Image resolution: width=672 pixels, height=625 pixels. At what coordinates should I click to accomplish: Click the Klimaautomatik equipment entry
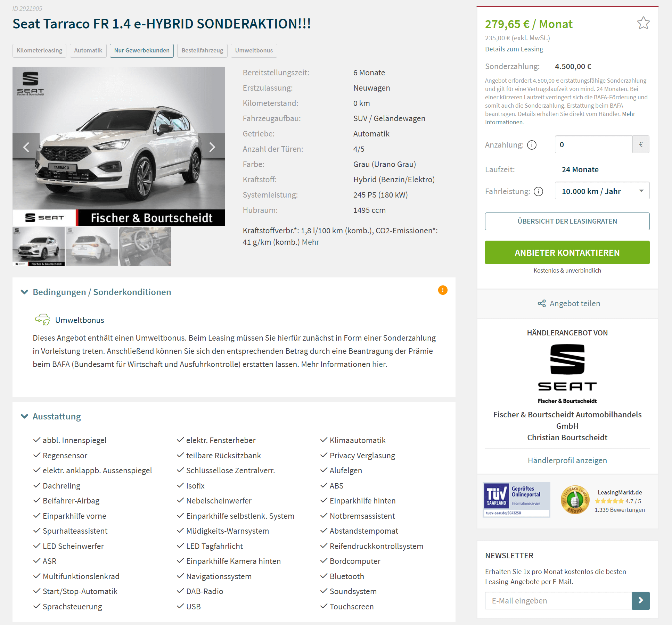[x=358, y=440]
